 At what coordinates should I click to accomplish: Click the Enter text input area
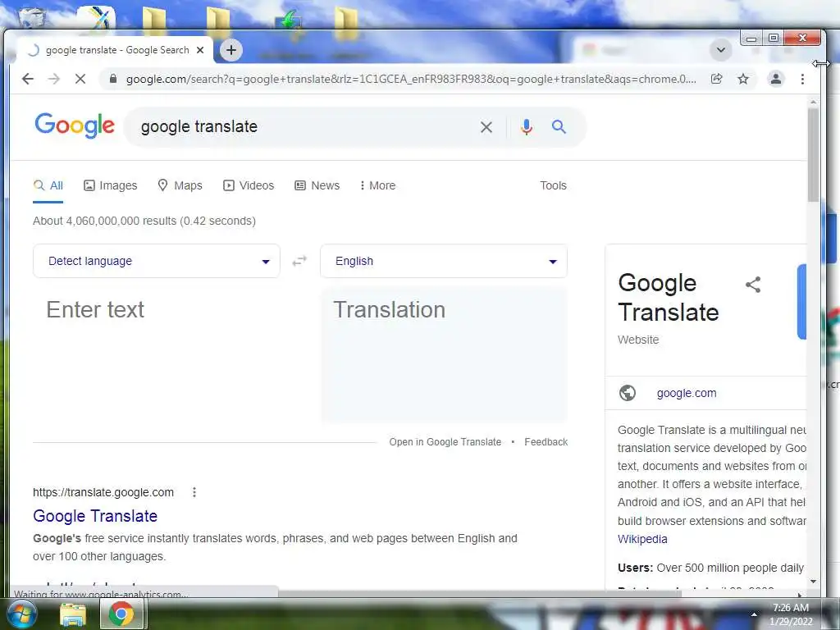click(x=157, y=354)
